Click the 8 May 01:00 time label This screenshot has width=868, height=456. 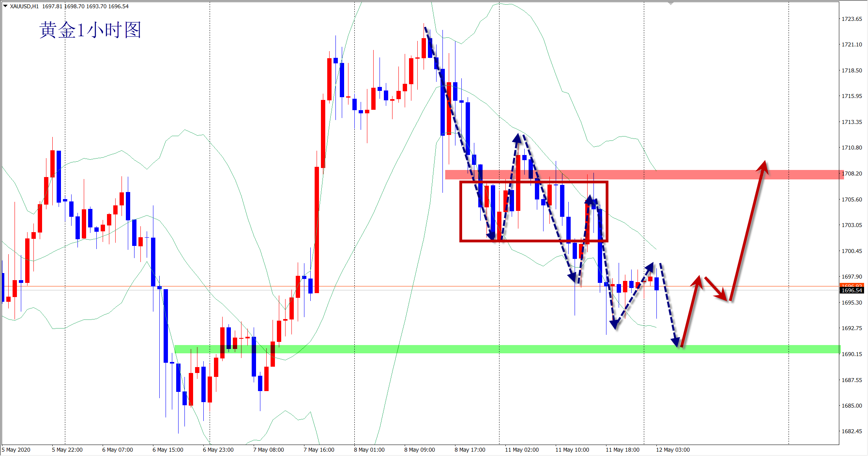(369, 450)
